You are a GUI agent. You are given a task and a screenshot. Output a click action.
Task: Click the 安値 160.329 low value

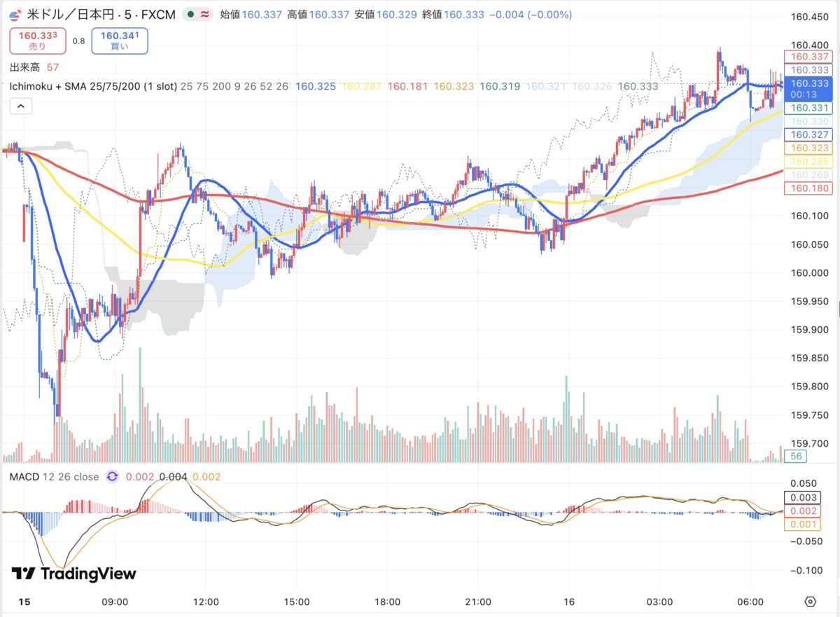click(396, 15)
